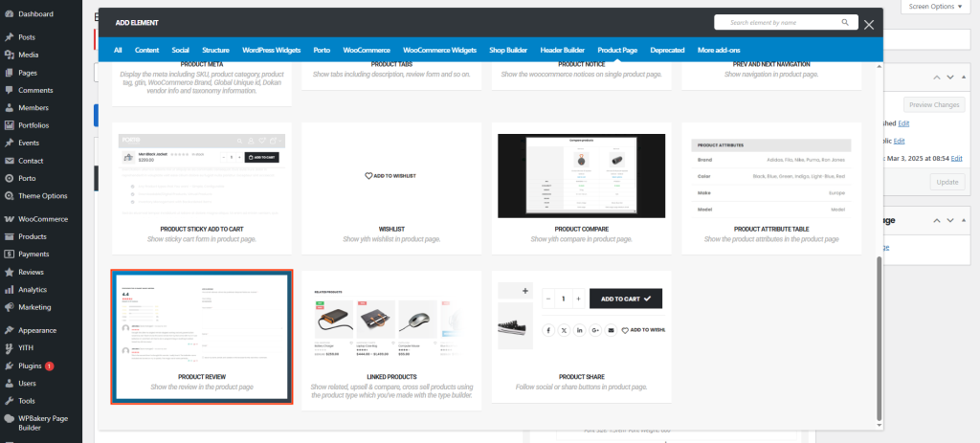Screen dimensions: 980x443
Task: Open the Media library icon
Action: [9, 55]
